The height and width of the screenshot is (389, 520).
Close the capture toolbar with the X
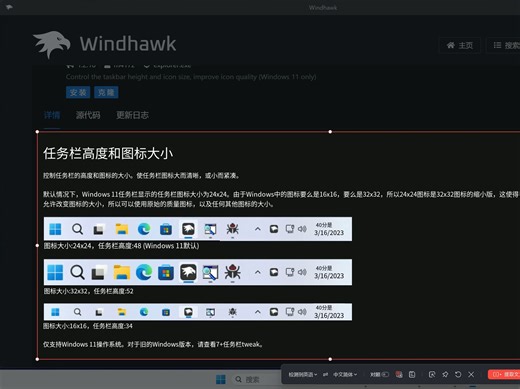click(x=471, y=375)
